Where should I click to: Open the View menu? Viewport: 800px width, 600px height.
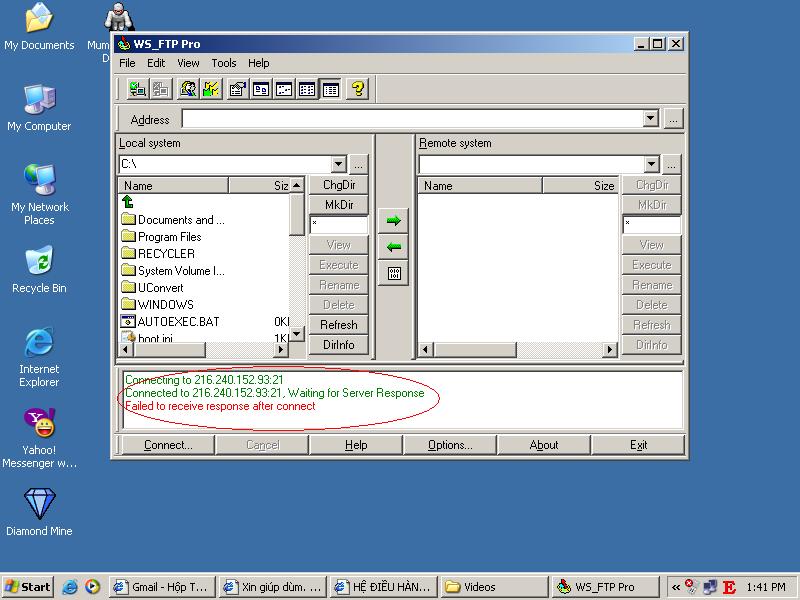(x=188, y=63)
